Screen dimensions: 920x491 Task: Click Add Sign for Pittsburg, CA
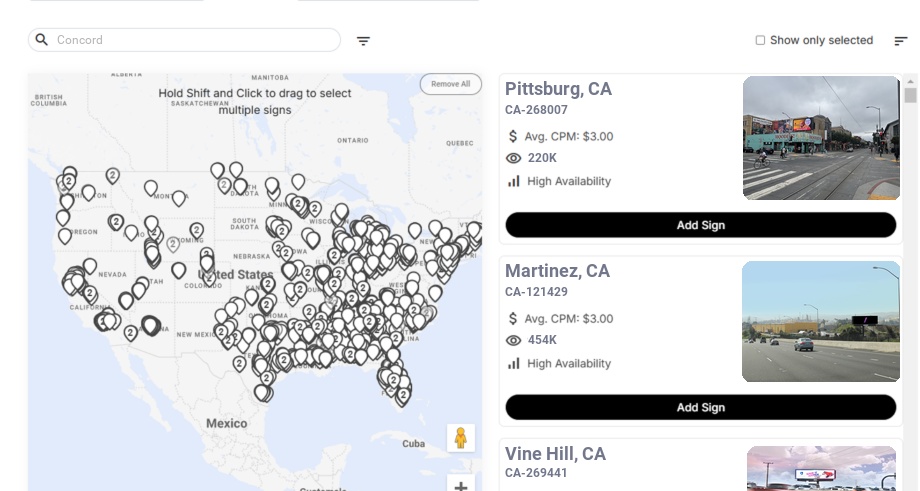[x=700, y=225]
